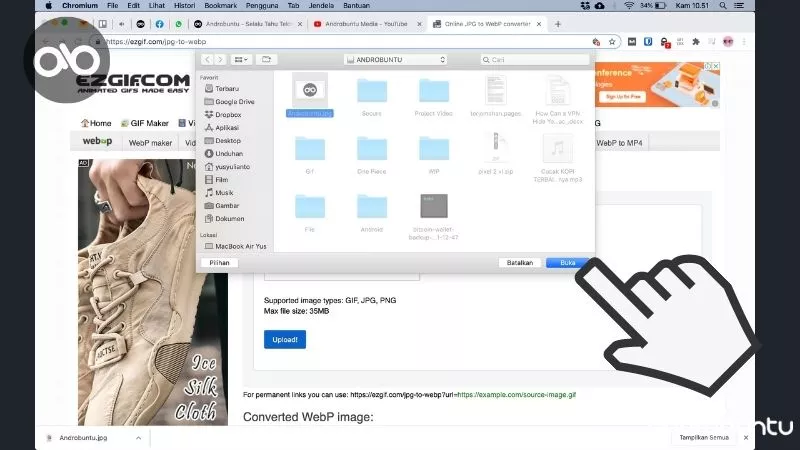Create new folder in file dialog
The height and width of the screenshot is (450, 800).
click(266, 60)
